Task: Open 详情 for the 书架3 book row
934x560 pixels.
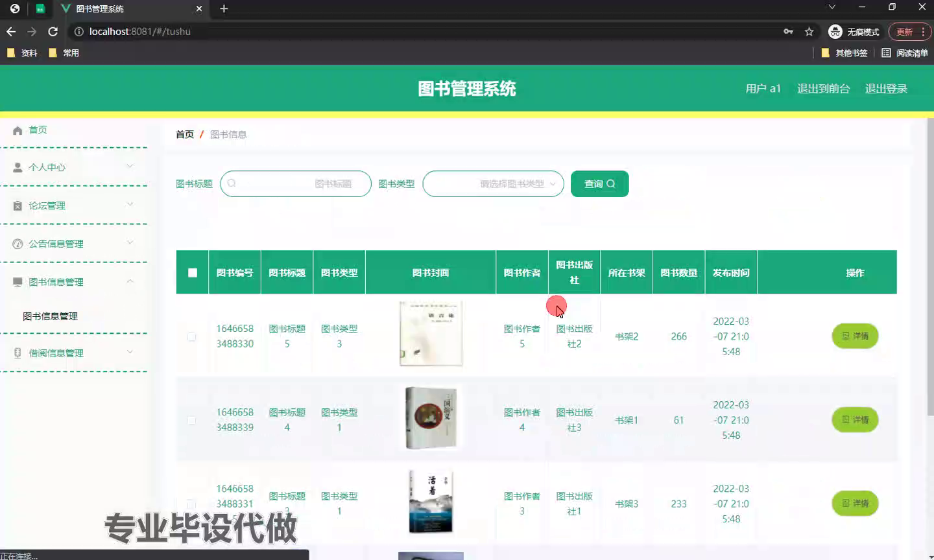Action: tap(855, 504)
